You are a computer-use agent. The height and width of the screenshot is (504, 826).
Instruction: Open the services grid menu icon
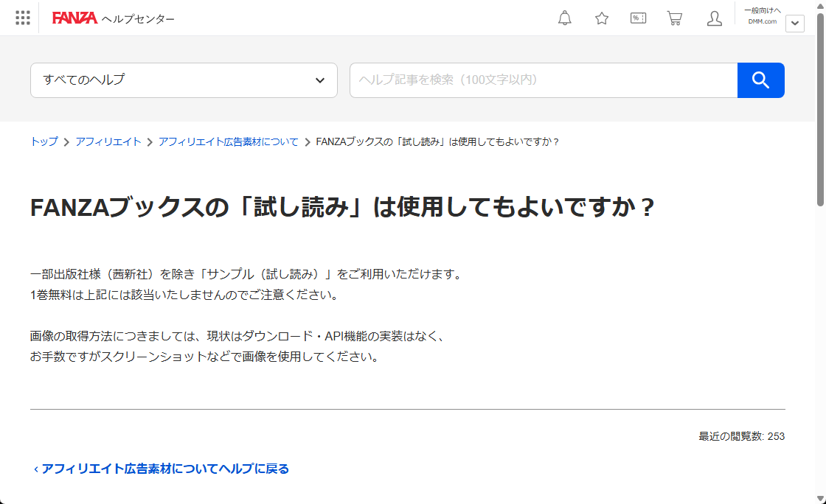[23, 18]
